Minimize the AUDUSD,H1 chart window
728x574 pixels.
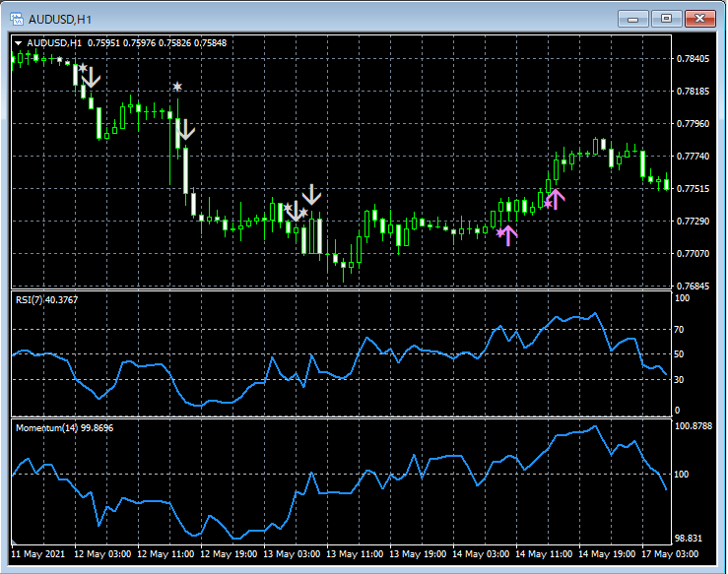click(x=632, y=19)
